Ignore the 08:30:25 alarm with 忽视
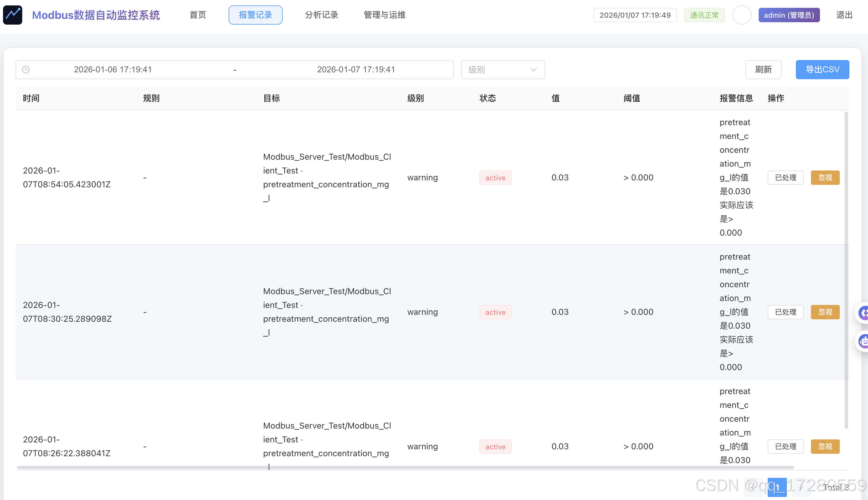This screenshot has height=500, width=868. [825, 312]
